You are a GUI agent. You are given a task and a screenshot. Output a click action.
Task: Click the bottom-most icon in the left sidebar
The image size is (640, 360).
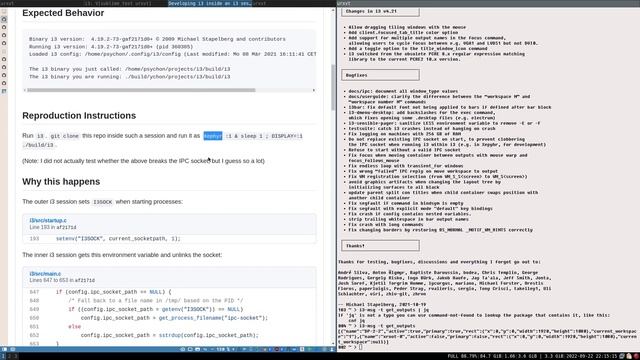(x=4, y=91)
